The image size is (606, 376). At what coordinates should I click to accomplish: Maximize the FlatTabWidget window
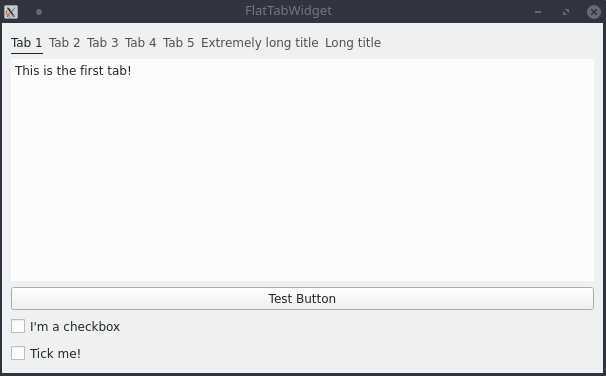click(566, 12)
